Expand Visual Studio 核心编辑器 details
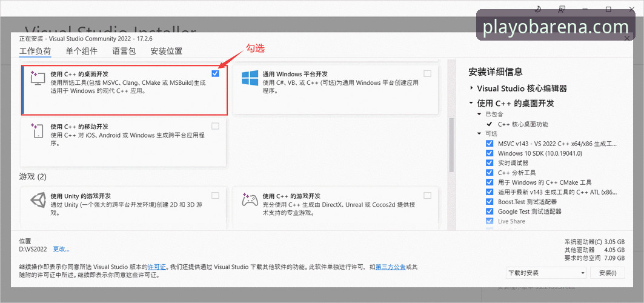The width and height of the screenshot is (644, 303). pyautogui.click(x=471, y=88)
